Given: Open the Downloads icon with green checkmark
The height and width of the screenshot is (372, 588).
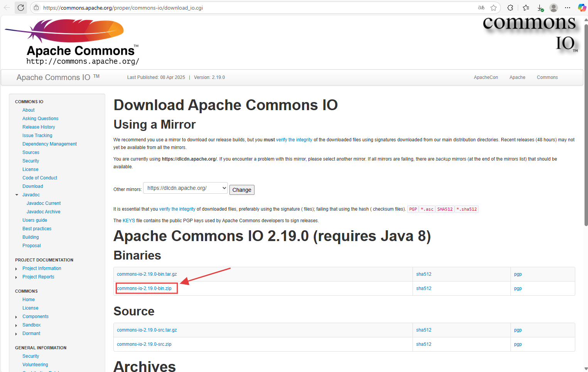Looking at the screenshot, I should [539, 7].
